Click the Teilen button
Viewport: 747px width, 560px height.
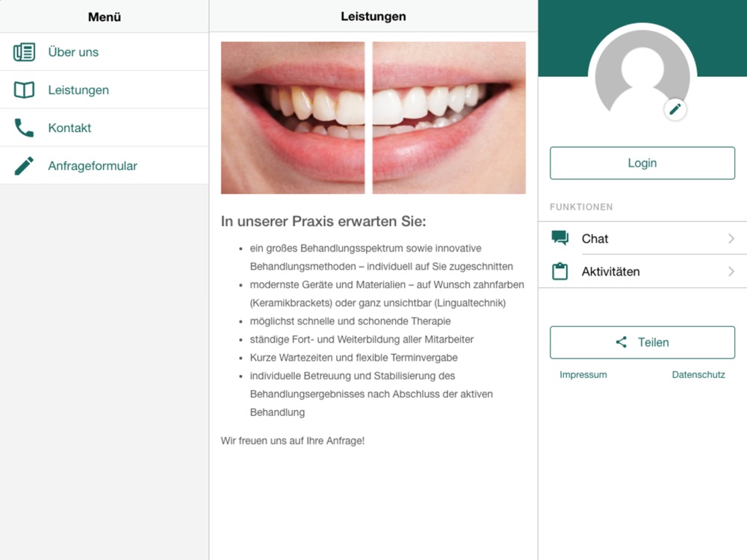[x=642, y=343]
